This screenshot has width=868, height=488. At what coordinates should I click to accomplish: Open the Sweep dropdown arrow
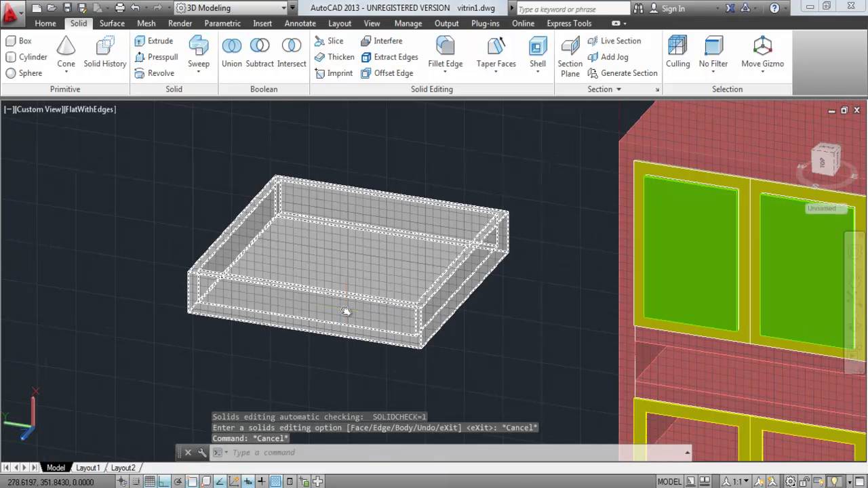pyautogui.click(x=199, y=72)
